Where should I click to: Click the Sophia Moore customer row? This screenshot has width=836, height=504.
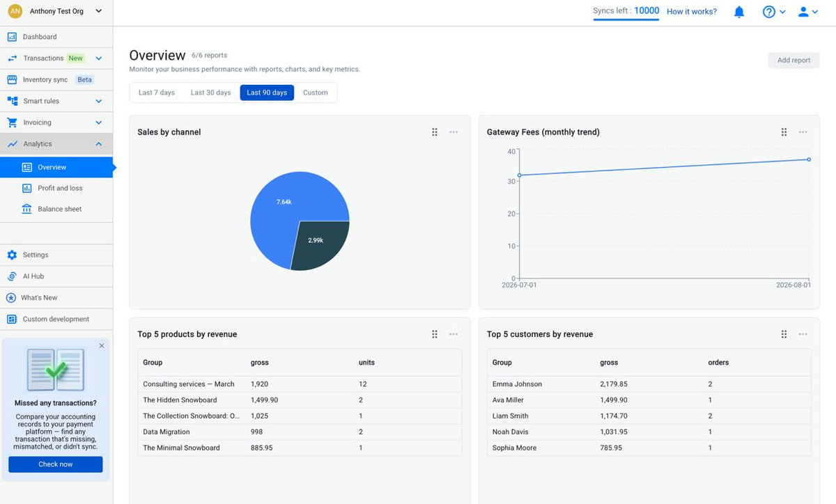649,448
